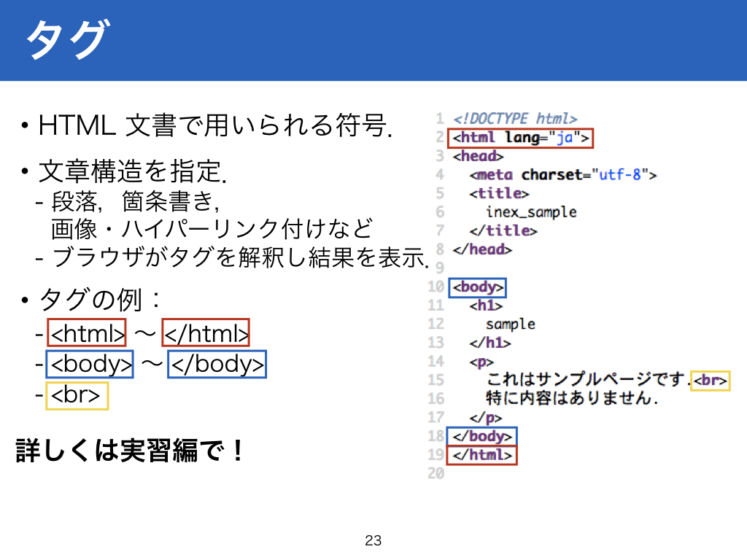This screenshot has width=747, height=560.
Task: Click the '<h1>' code on line 11
Action: point(486,306)
